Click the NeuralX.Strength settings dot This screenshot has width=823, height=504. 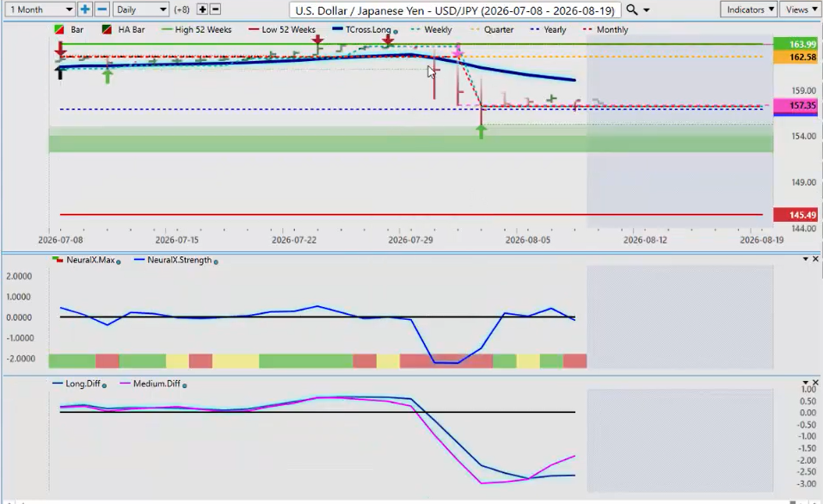tap(216, 262)
